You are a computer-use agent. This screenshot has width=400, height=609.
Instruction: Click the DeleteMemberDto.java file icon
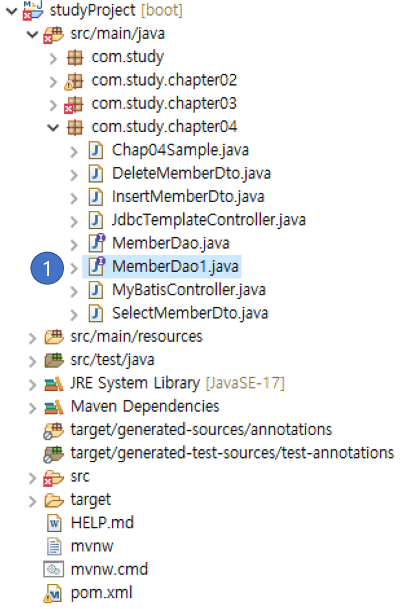[x=96, y=174]
